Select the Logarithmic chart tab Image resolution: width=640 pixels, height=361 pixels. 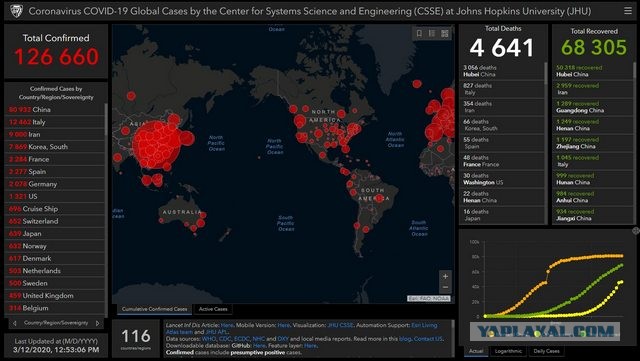[x=508, y=351]
